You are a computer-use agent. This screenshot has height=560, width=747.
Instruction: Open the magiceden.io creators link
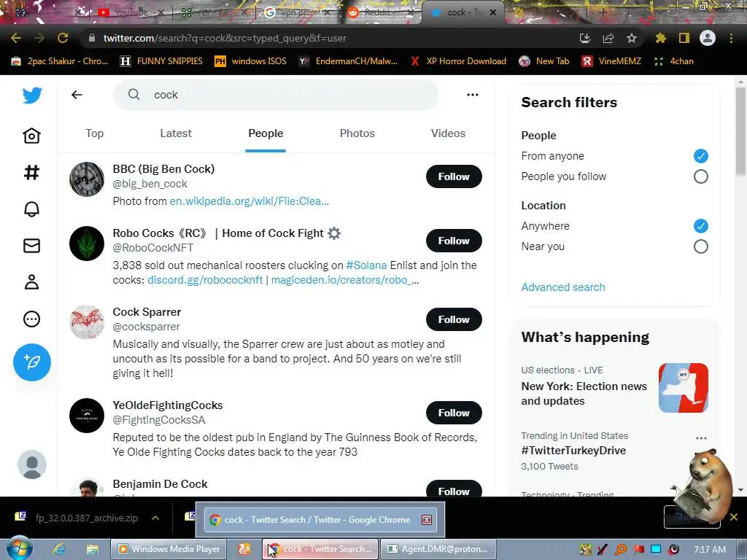345,280
